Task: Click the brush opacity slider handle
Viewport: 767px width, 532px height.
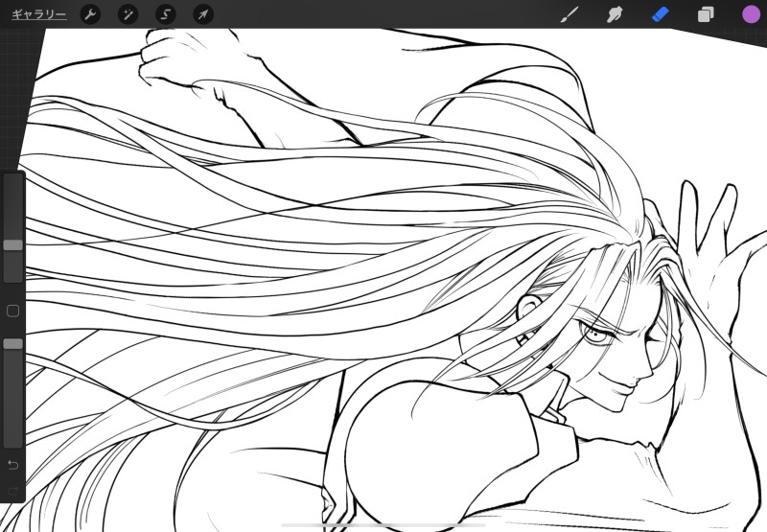Action: (13, 344)
